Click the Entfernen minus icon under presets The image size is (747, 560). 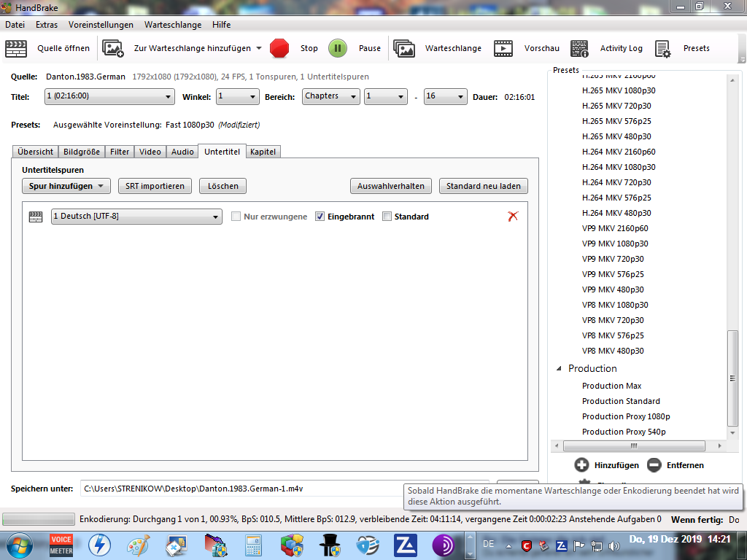click(x=654, y=464)
